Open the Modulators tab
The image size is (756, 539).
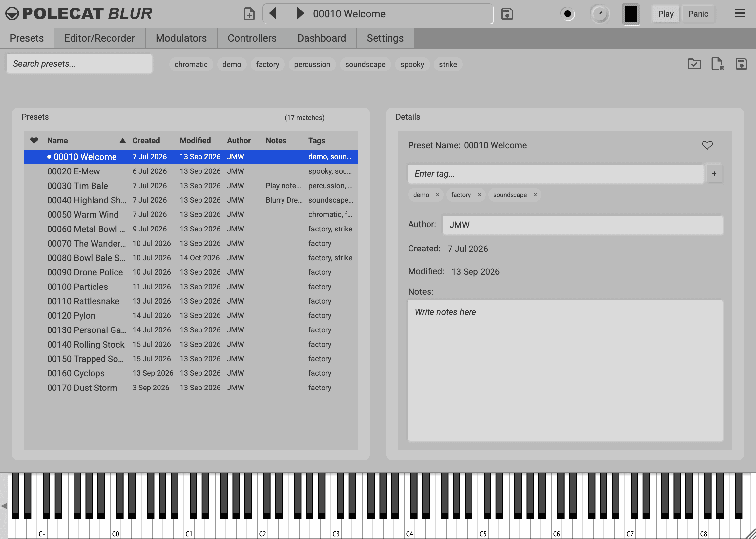point(181,38)
